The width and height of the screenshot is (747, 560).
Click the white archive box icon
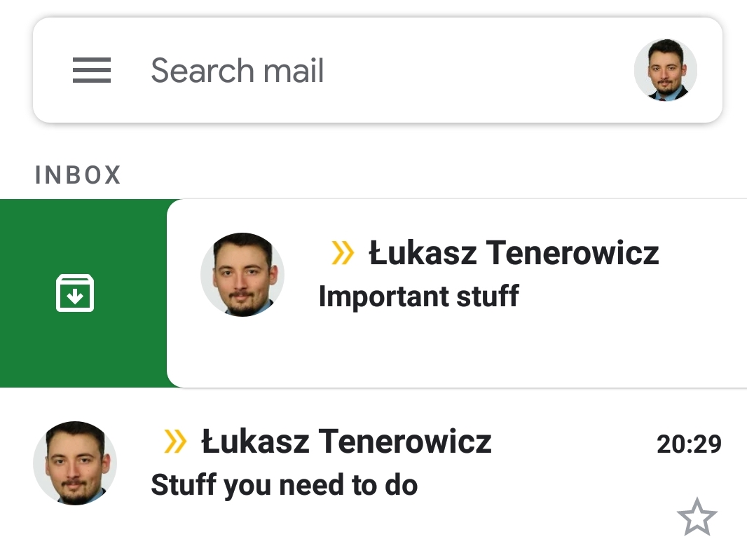click(75, 293)
